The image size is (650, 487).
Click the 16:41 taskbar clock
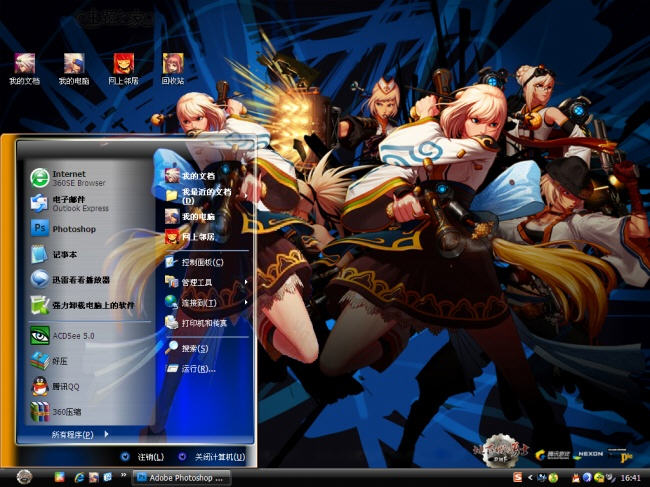(631, 478)
